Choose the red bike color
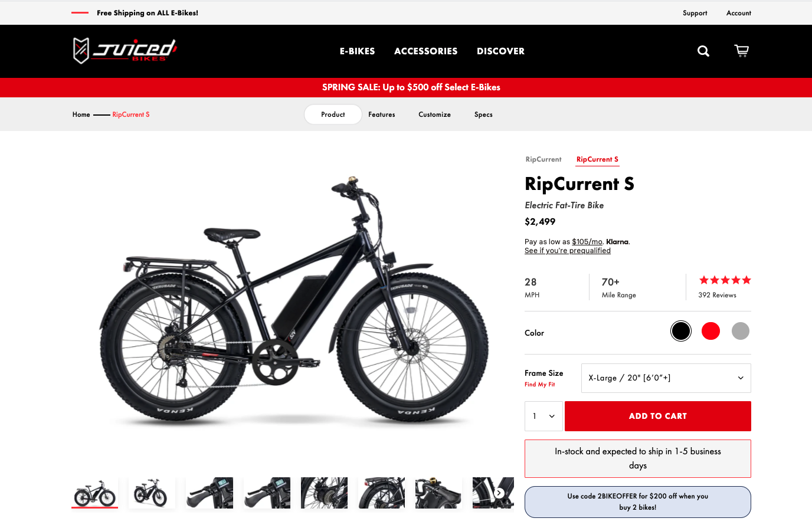Screen dimensions: 812x528 coord(711,331)
